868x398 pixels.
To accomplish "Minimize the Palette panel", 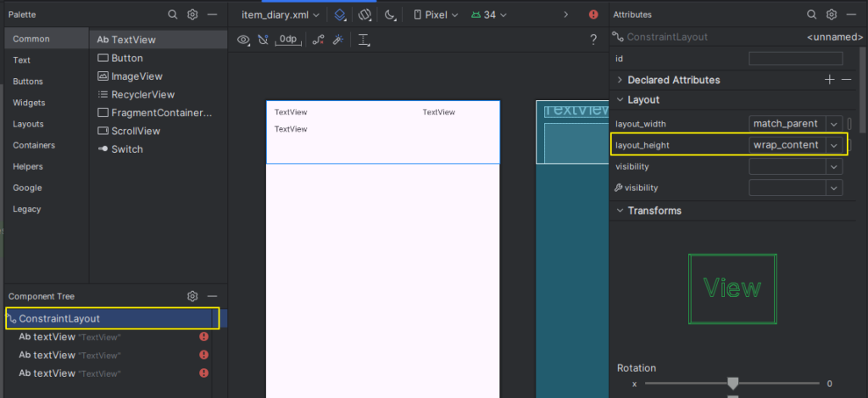I will point(212,14).
